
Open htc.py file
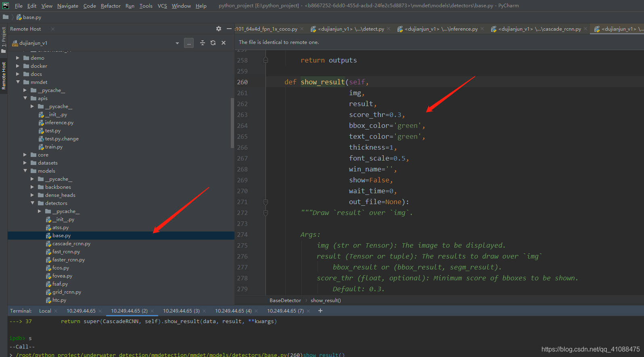(x=59, y=300)
